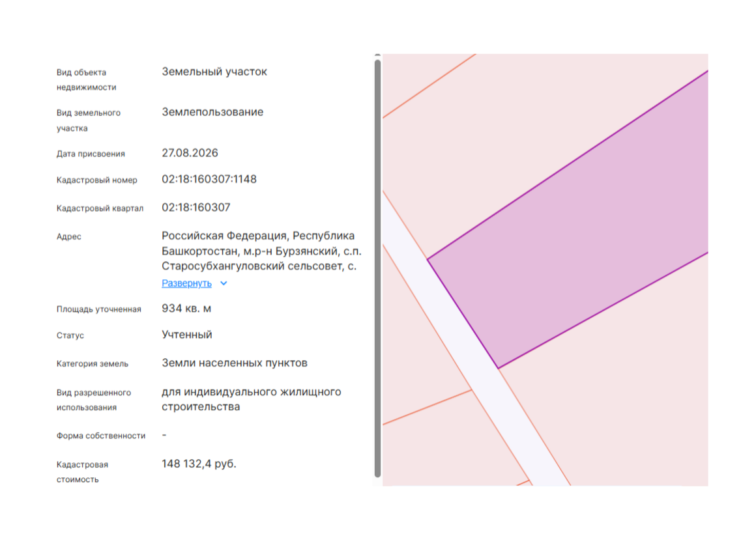Click the status value Учтенный

[x=187, y=335]
